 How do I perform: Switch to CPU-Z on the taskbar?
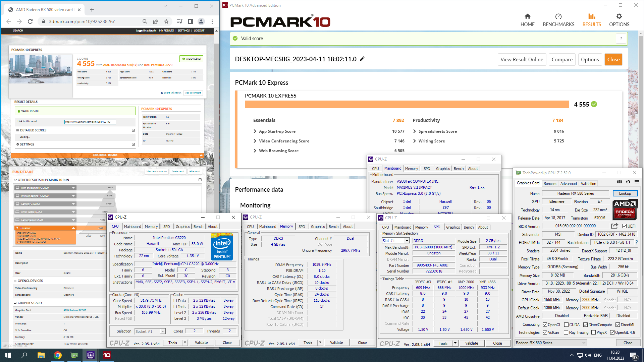click(90, 355)
